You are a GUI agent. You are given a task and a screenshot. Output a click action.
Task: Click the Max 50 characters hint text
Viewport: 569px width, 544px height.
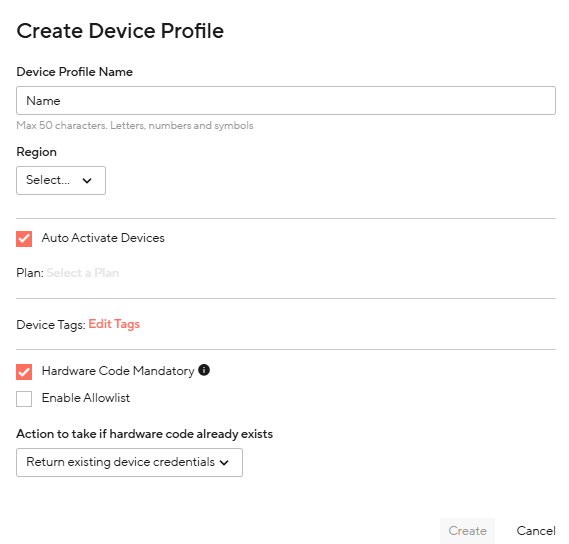click(x=135, y=126)
